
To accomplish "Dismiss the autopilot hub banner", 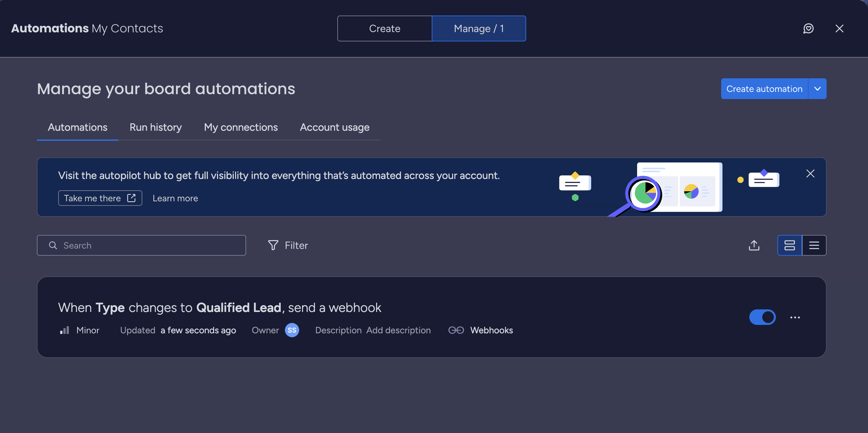I will (x=810, y=173).
